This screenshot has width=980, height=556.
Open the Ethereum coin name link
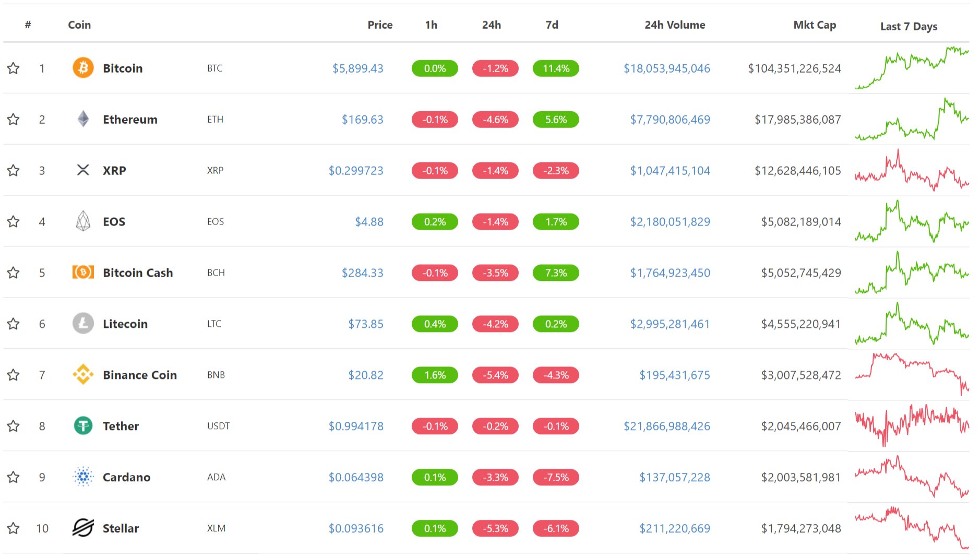[130, 120]
